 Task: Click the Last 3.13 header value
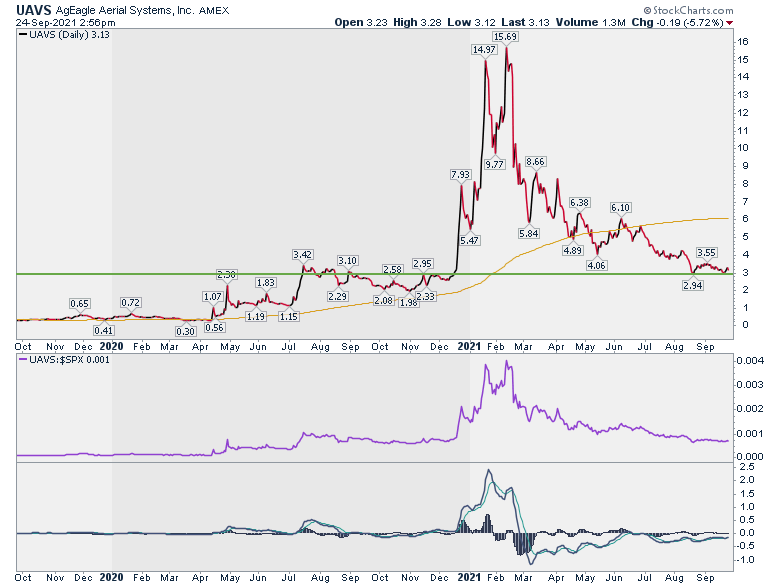(525, 22)
